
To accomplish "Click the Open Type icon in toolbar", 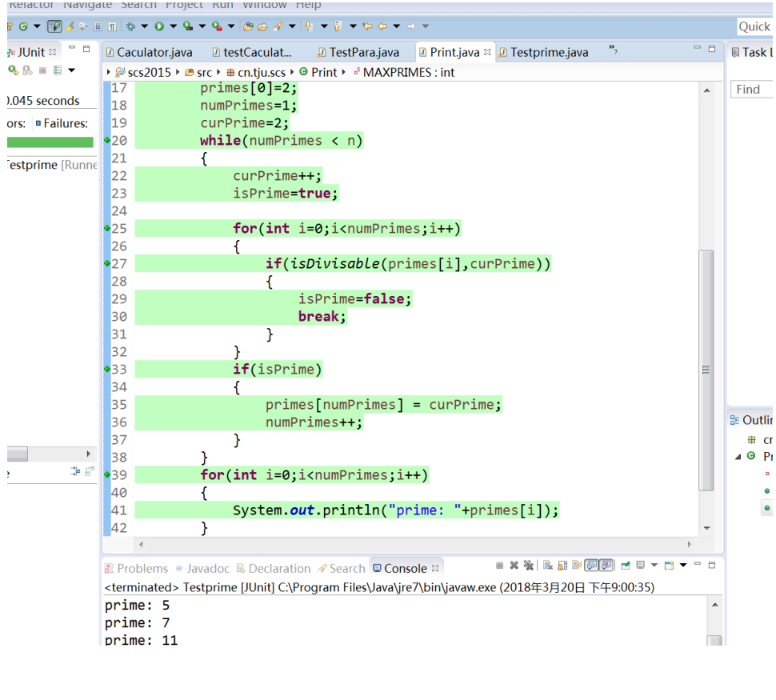I will click(x=248, y=26).
